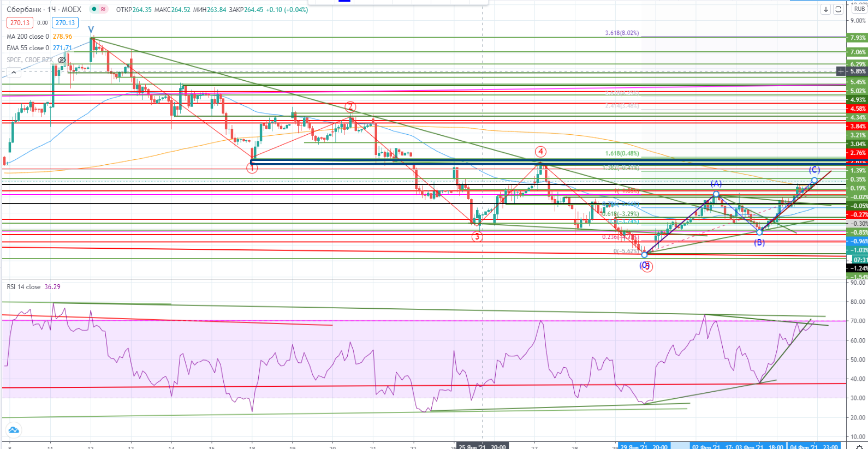Click the blue V marker above candle
The height and width of the screenshot is (449, 868).
(x=91, y=29)
